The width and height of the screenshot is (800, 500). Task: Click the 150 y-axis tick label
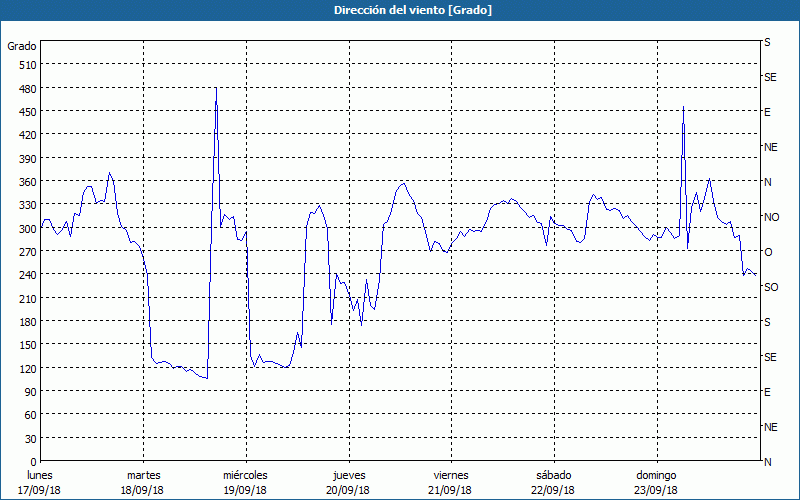tap(28, 345)
